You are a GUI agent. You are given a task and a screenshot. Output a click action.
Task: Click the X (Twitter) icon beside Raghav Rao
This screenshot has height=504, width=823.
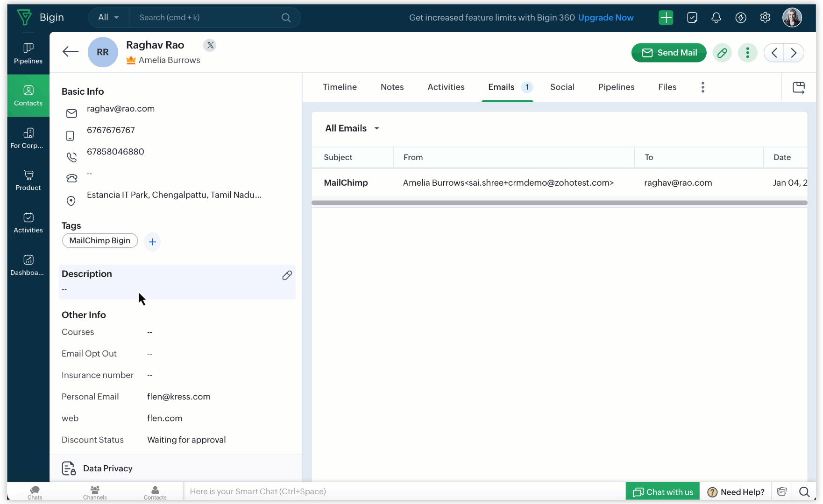pyautogui.click(x=210, y=45)
